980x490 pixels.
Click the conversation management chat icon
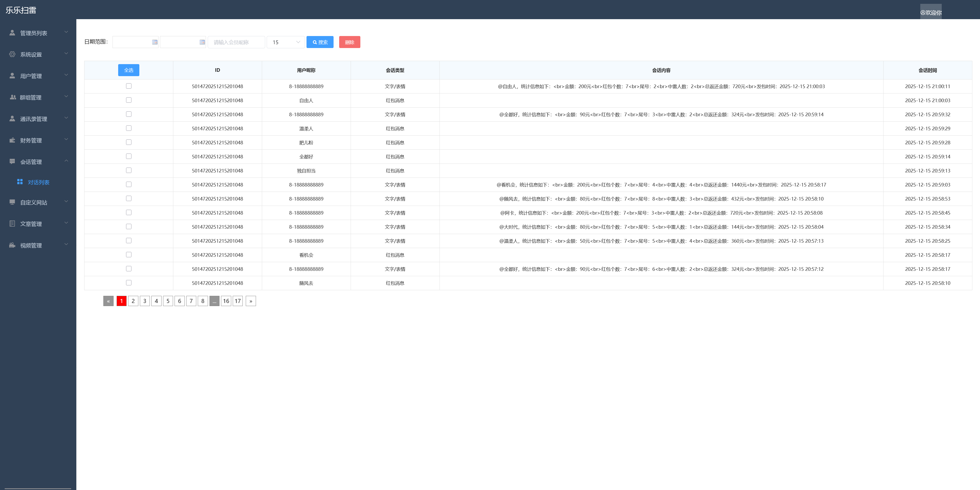12,162
